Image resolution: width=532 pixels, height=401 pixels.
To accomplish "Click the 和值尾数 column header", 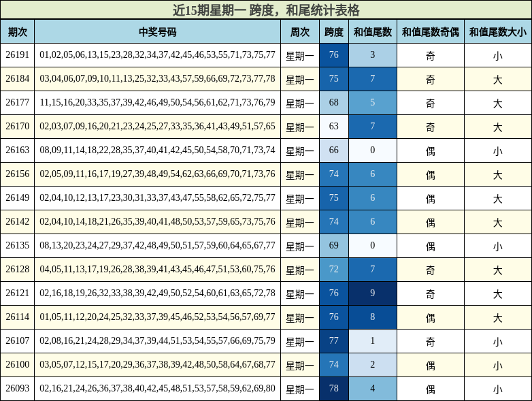I will (x=373, y=31).
